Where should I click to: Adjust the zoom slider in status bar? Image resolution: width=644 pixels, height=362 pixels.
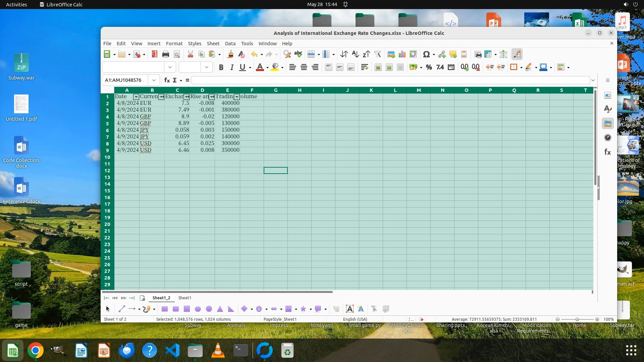pos(577,319)
